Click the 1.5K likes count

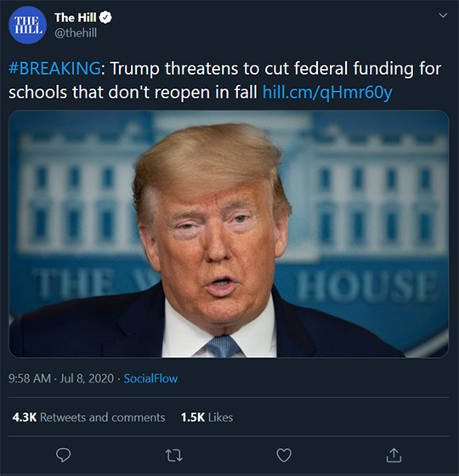[193, 417]
